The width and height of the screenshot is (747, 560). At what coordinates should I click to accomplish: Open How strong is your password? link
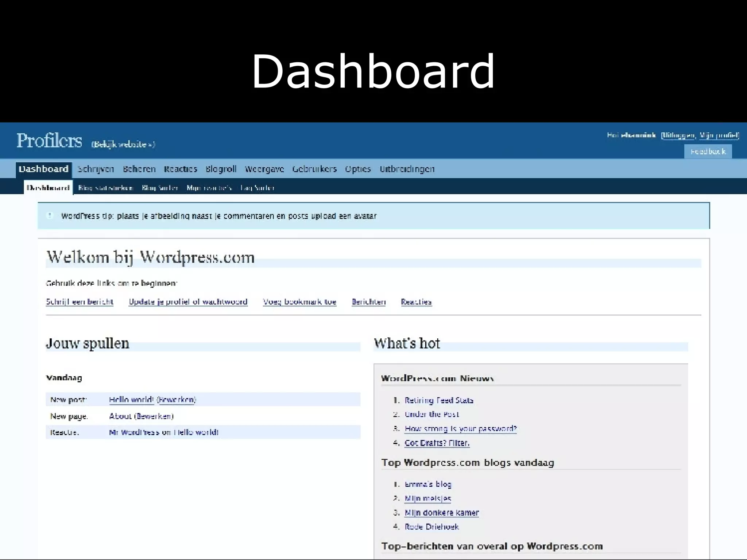pyautogui.click(x=461, y=428)
